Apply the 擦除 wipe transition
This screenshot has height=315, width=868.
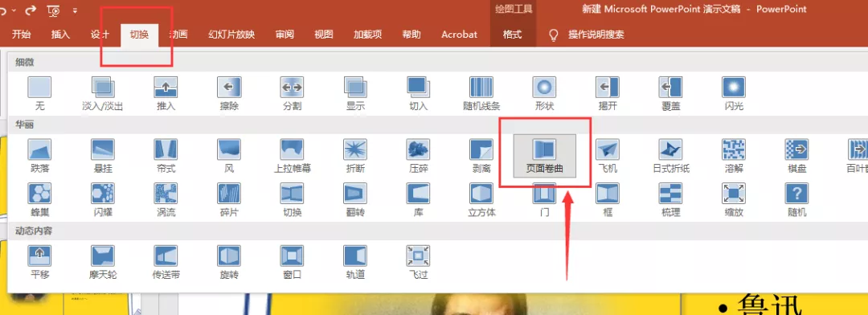tap(228, 94)
